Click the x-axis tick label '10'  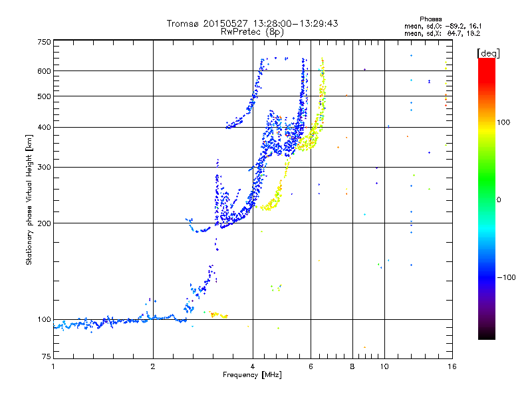coord(384,366)
